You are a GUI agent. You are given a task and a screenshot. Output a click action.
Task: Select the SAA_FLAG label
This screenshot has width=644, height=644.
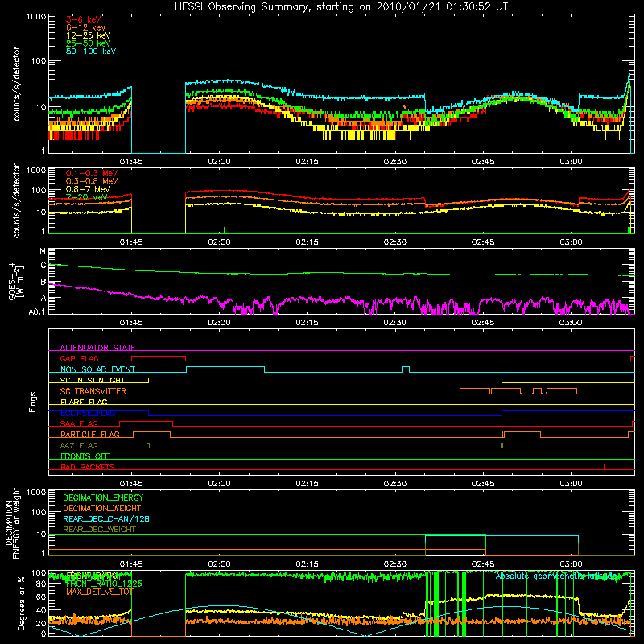pos(79,423)
